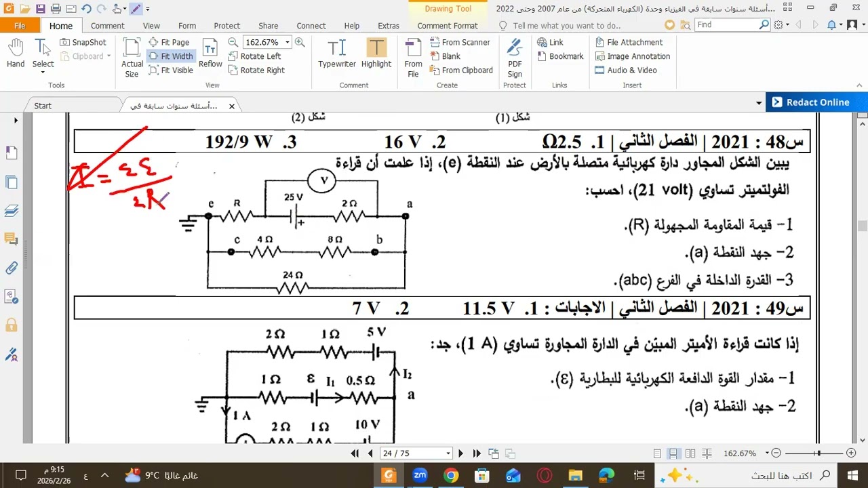Jump to the last page

[x=477, y=453]
